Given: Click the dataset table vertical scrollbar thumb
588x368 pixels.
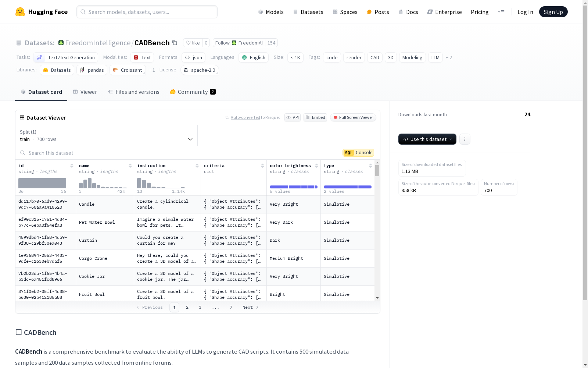Looking at the screenshot, I should pyautogui.click(x=377, y=171).
